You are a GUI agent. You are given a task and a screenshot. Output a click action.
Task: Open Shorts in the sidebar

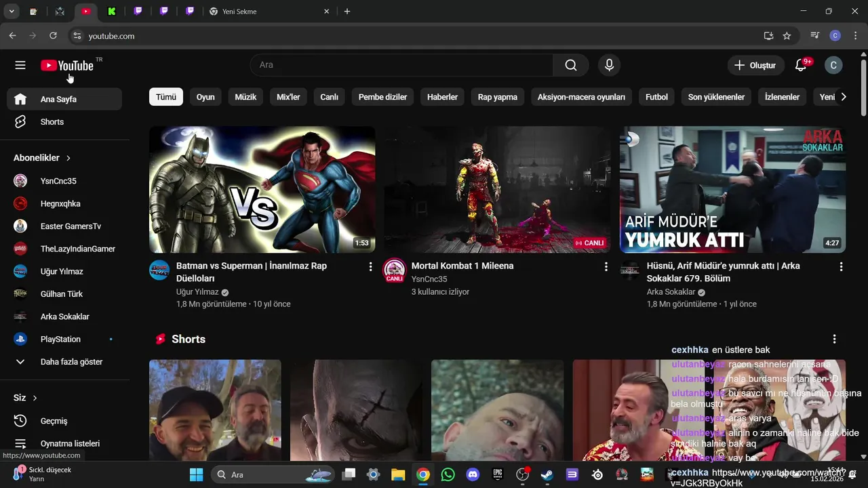(64, 122)
